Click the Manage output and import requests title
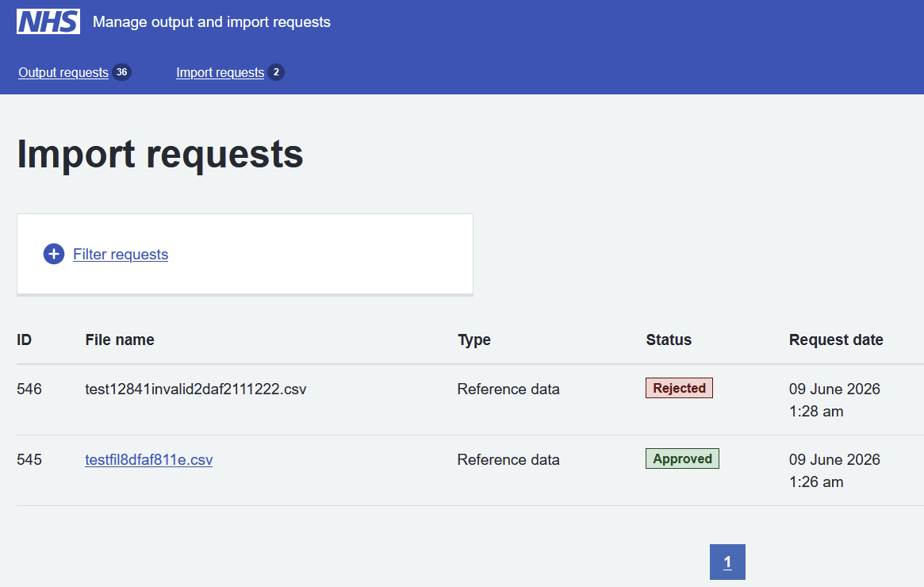This screenshot has width=924, height=587. [x=212, y=21]
